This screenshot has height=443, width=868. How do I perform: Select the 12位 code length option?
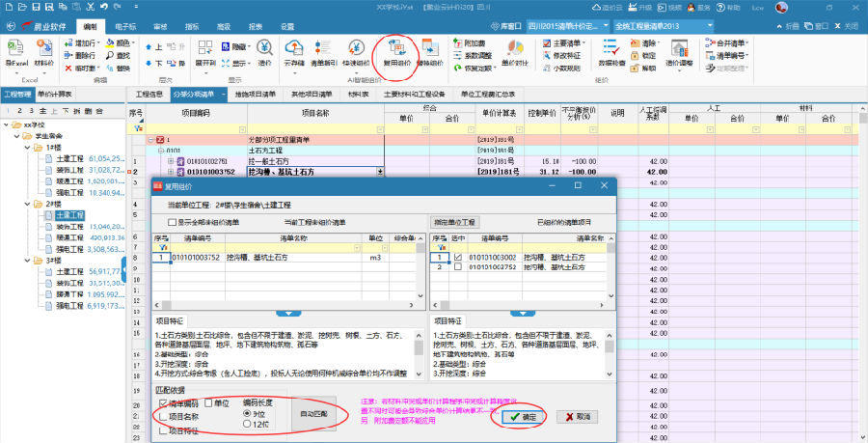[247, 423]
